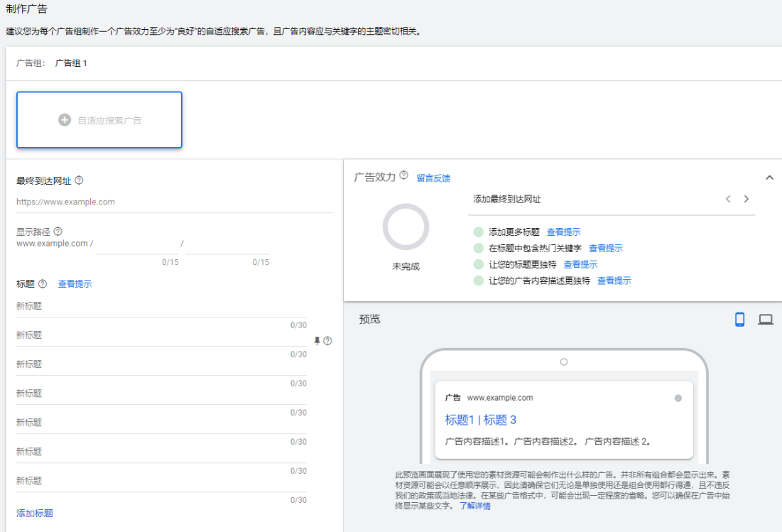Focus the first display path field

coord(137,244)
